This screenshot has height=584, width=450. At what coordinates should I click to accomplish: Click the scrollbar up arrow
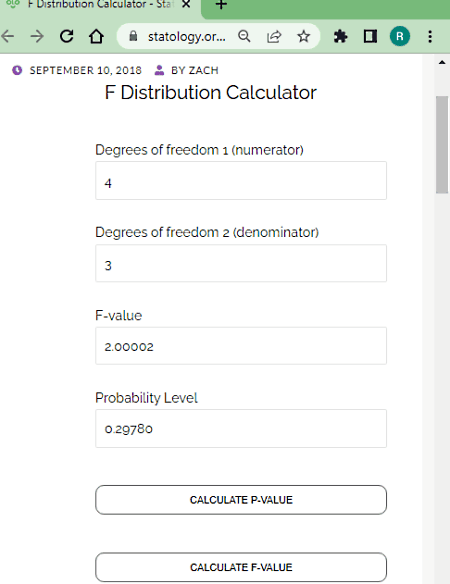[442, 63]
